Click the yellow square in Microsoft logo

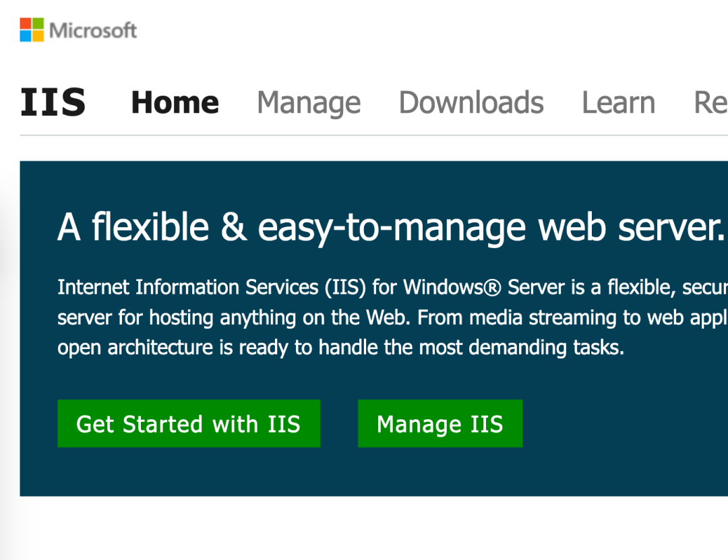38,36
